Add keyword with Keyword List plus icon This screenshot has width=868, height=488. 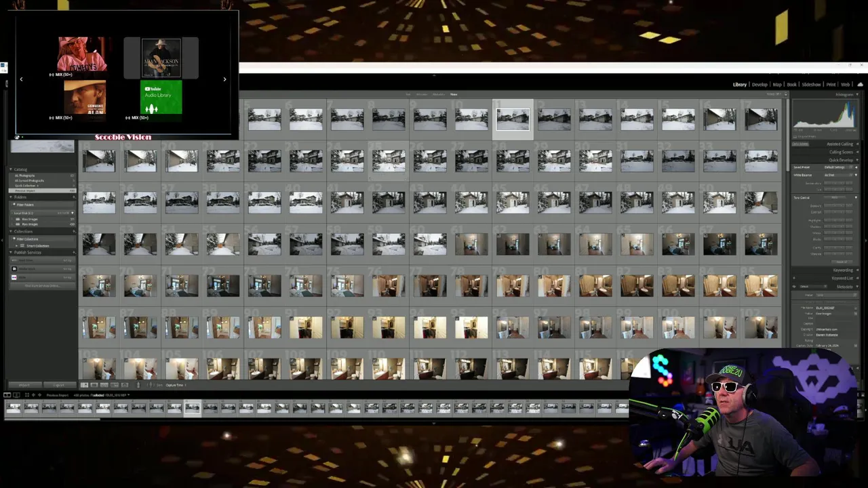pyautogui.click(x=794, y=278)
